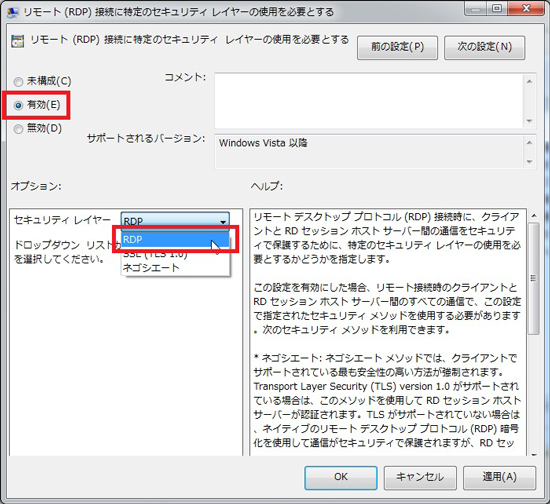
Task: Minimize the policy dialog window
Action: click(x=476, y=8)
